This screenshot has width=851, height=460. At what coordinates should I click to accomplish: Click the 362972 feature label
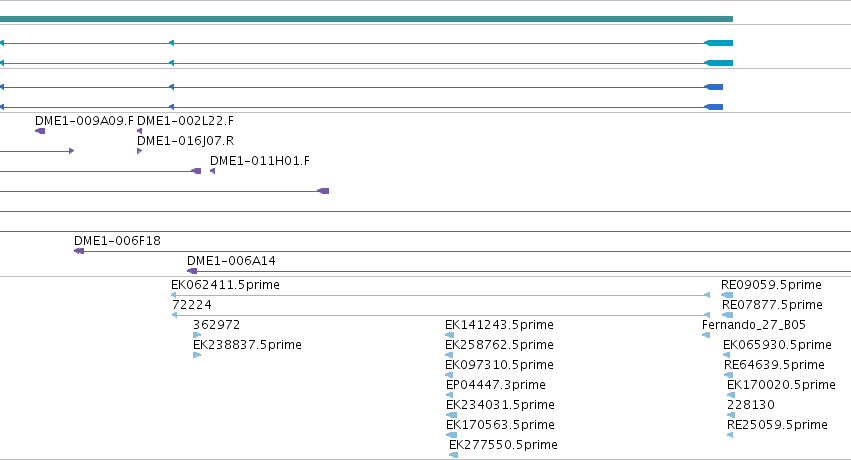pos(216,324)
